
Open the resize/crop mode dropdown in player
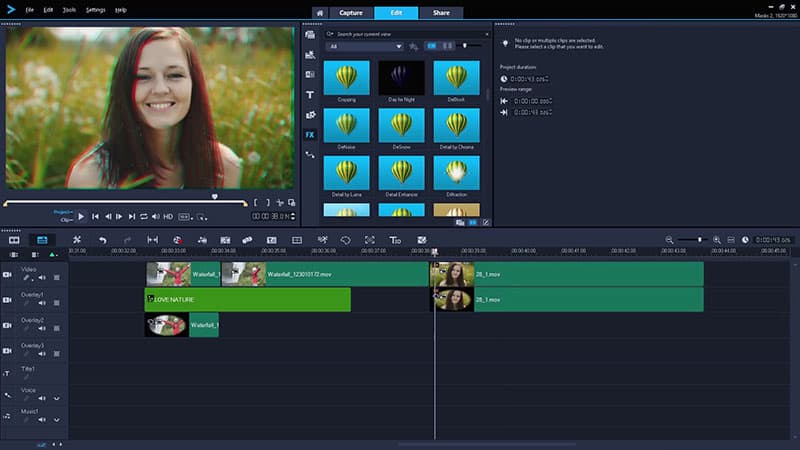pyautogui.click(x=203, y=217)
